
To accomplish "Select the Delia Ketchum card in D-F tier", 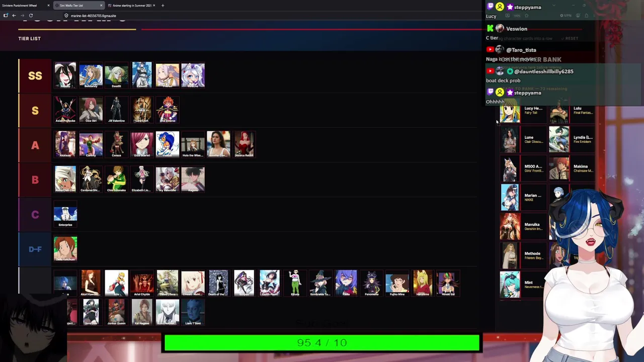I will tap(65, 249).
